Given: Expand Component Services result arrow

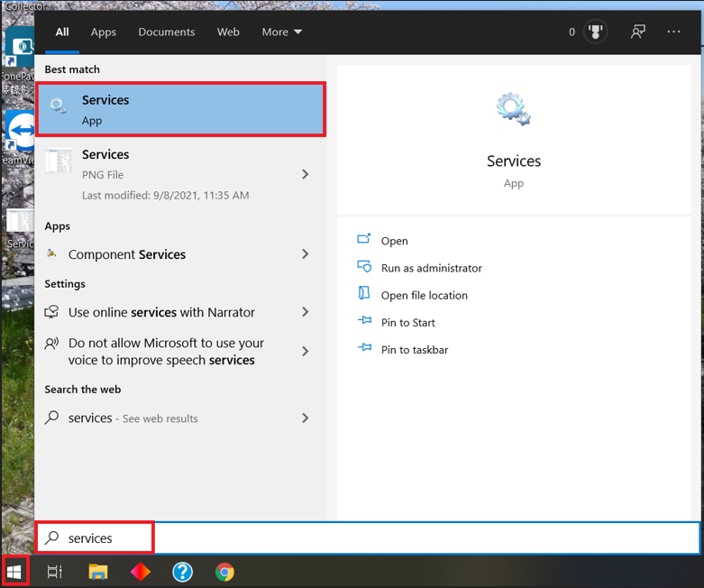Looking at the screenshot, I should coord(306,254).
